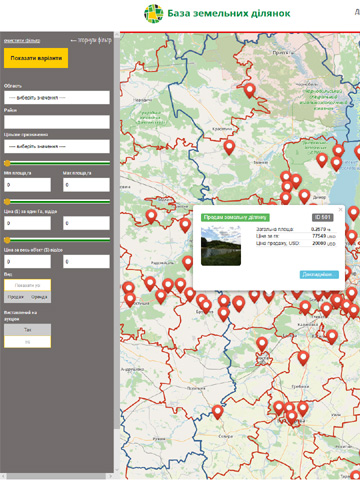Screen dimensions: 360x480
Task: Select the map pin near Красятичі
Action: pyautogui.click(x=229, y=147)
